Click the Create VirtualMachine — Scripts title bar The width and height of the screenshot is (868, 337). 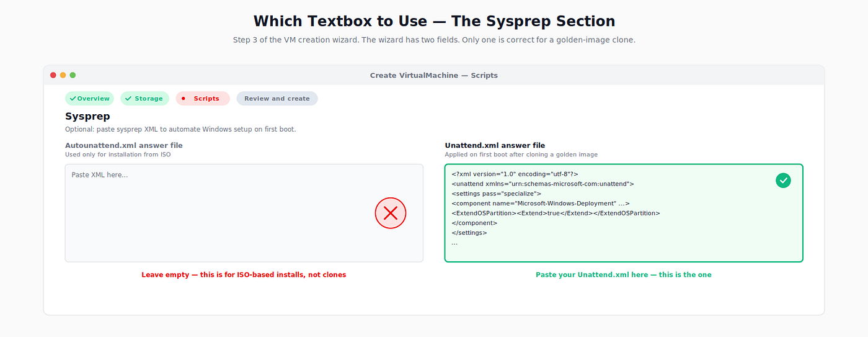434,75
